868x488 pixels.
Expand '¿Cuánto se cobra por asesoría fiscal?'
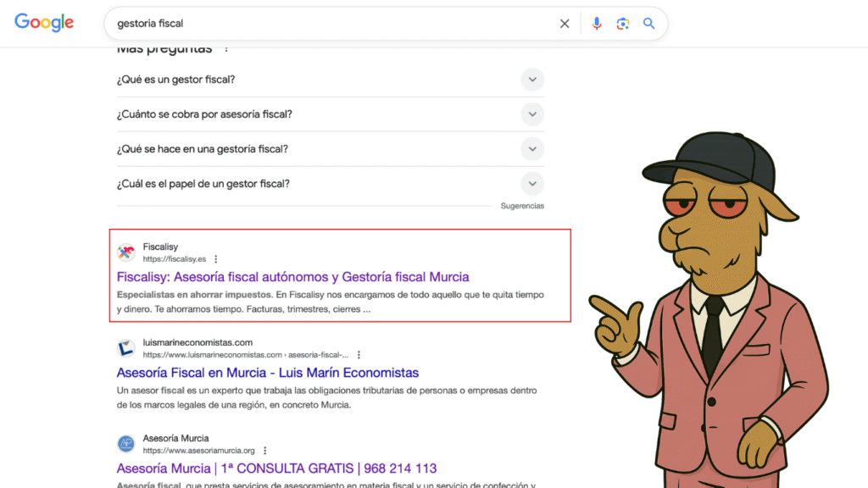coord(330,114)
